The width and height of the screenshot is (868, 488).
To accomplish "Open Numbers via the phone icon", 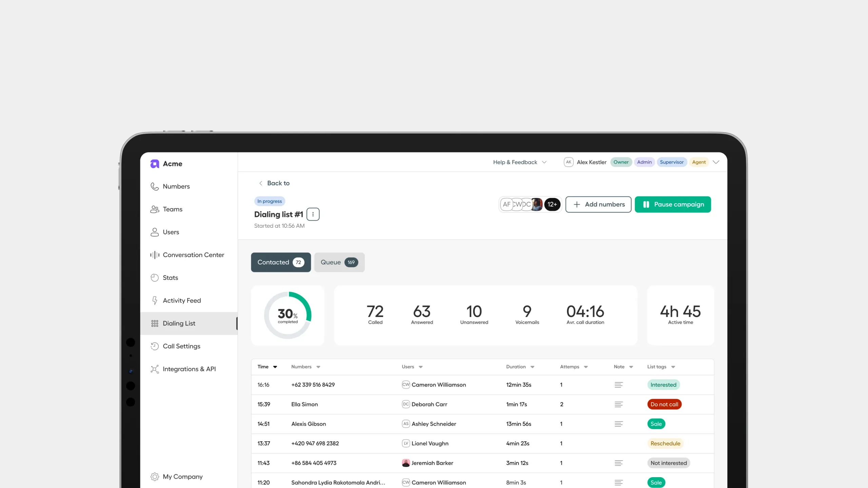I will (155, 186).
